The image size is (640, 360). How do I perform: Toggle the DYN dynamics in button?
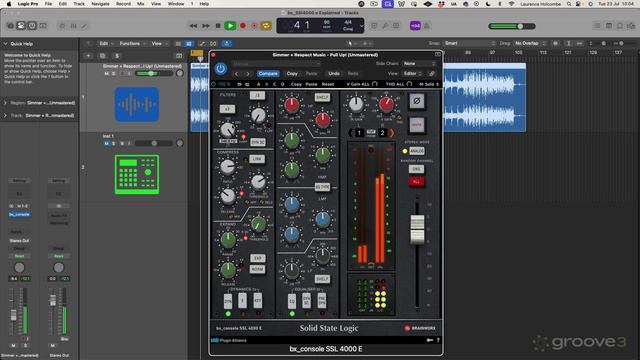228,301
